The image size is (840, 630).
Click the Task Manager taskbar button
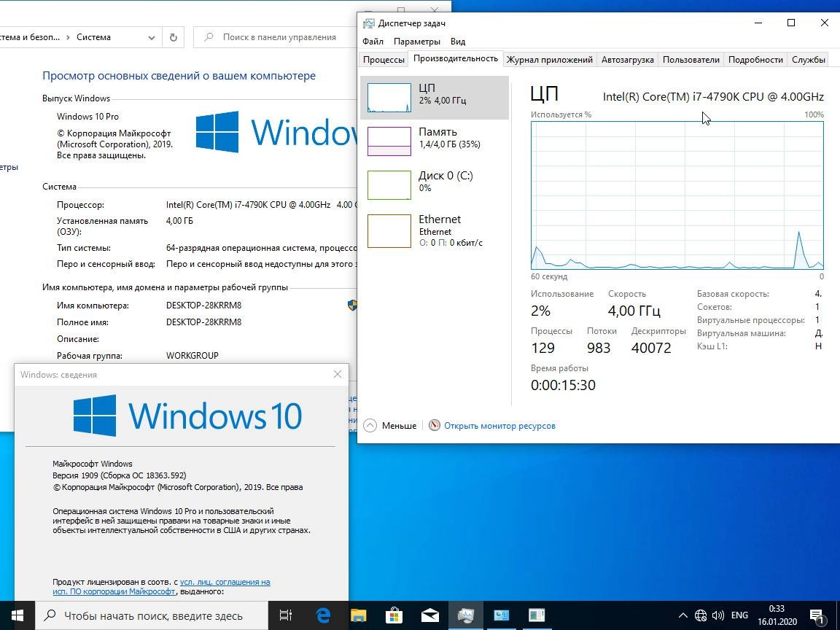[465, 615]
